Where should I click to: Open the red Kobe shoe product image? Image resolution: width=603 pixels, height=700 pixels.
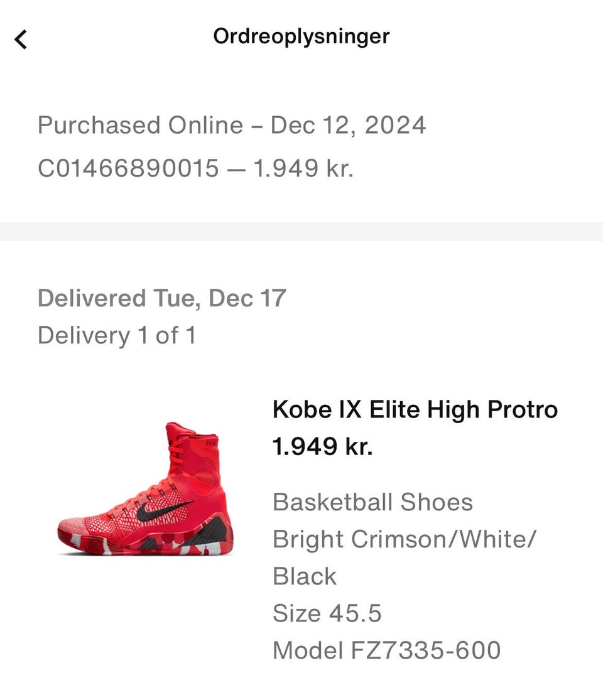click(145, 489)
